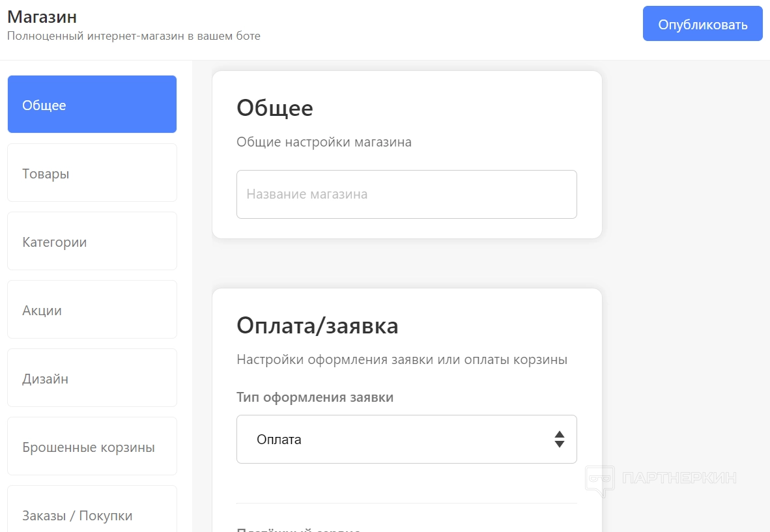Click the Общие настройки магазина description
770x532 pixels.
[x=324, y=142]
